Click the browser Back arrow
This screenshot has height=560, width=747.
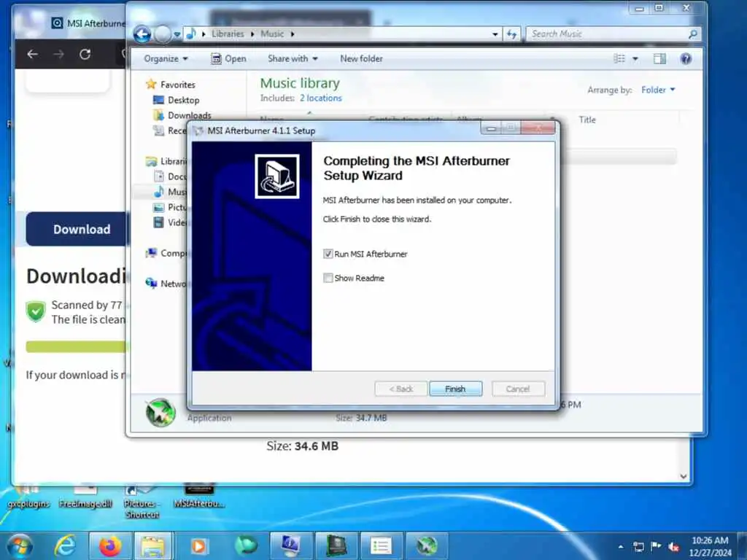click(x=32, y=54)
